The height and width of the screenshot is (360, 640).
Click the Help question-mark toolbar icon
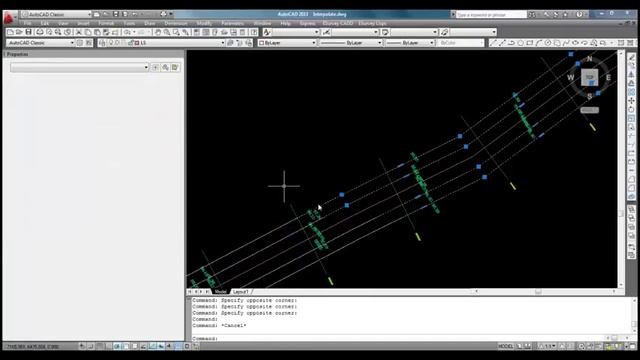[x=254, y=32]
